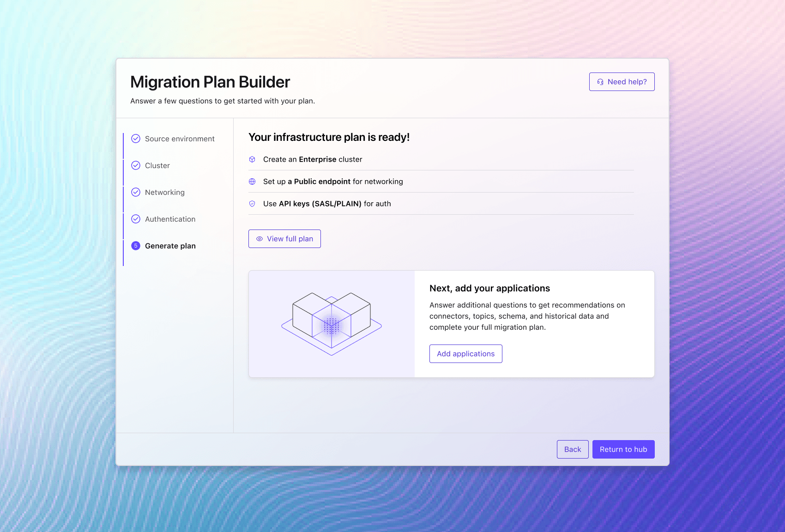Click the Networking step checkmark icon
Viewport: 785px width, 532px height.
point(136,192)
